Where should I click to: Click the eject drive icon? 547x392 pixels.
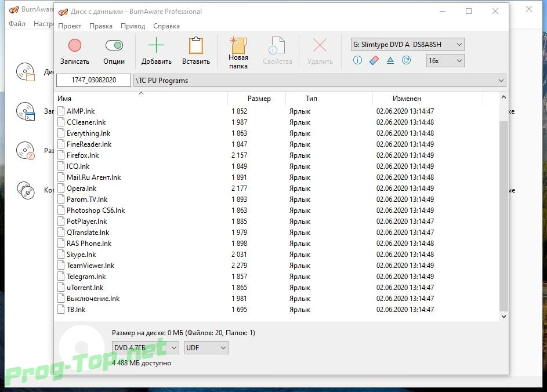point(390,60)
